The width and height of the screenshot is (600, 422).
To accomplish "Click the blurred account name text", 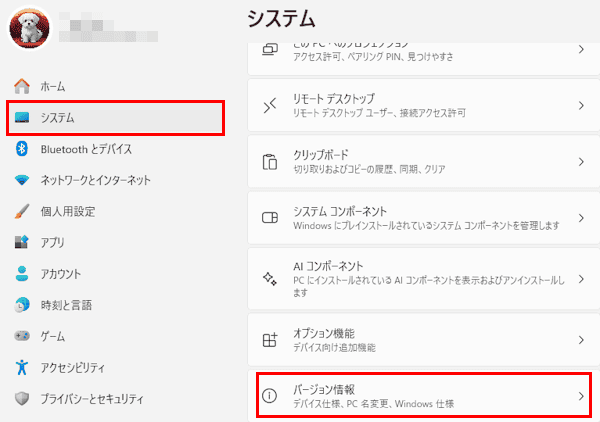I will [108, 26].
